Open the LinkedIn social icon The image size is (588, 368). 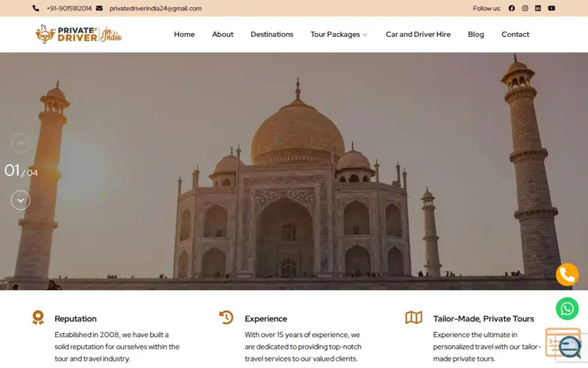538,8
